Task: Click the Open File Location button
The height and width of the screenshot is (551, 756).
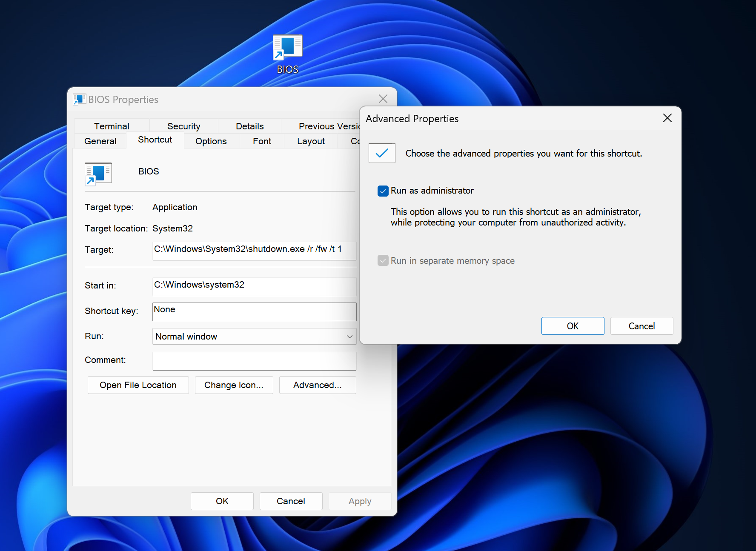Action: click(138, 385)
